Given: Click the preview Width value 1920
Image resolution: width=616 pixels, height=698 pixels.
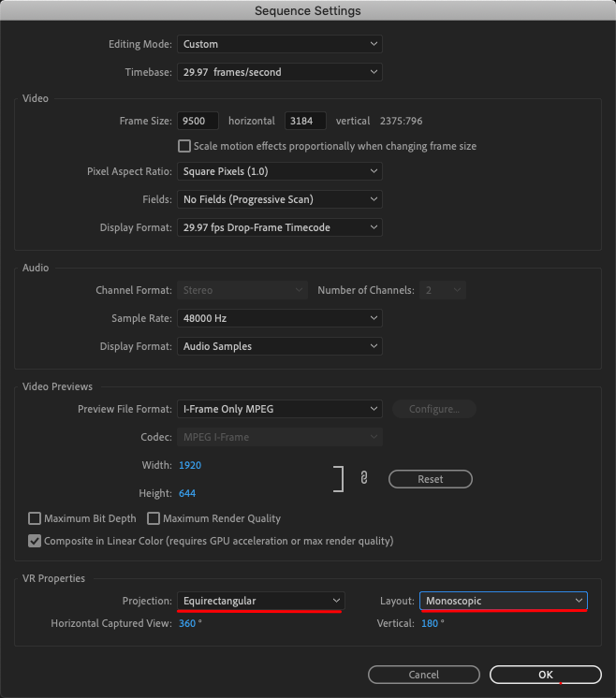Looking at the screenshot, I should point(190,465).
